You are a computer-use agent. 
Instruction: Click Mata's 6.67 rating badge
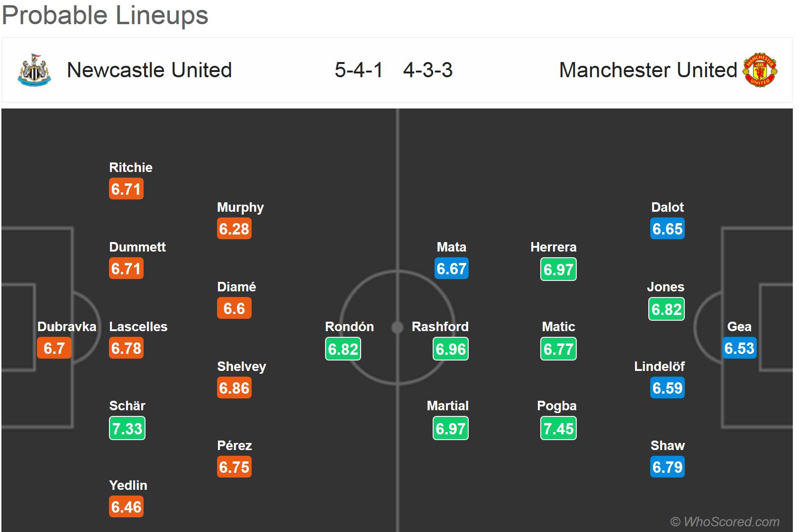452,269
